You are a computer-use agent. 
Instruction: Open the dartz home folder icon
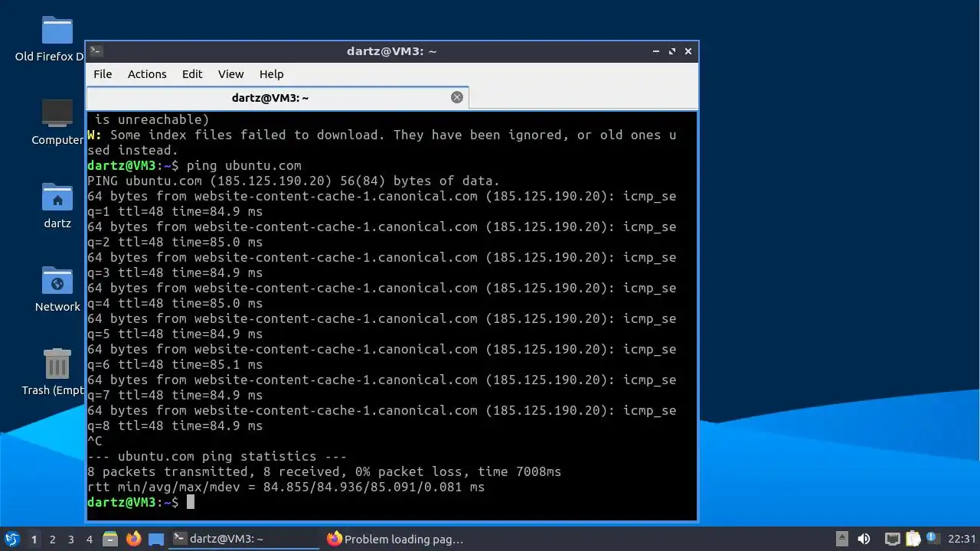(x=57, y=206)
